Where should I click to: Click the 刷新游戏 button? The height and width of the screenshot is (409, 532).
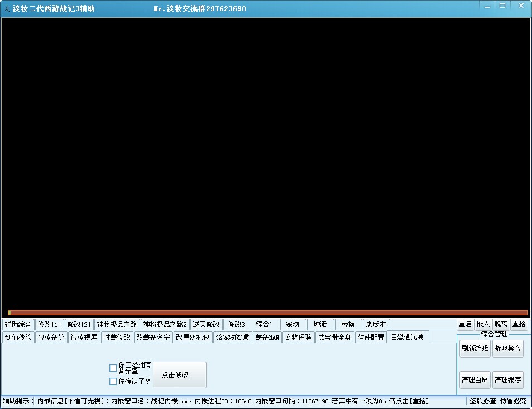tap(475, 349)
